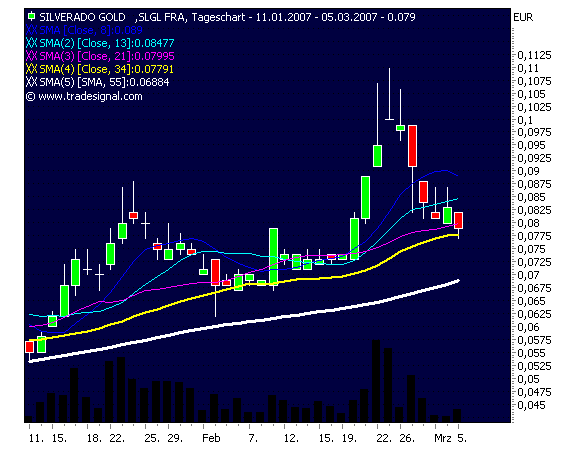Click the tallest black volume bar
Viewport: 569px width, 455px height.
pyautogui.click(x=376, y=381)
